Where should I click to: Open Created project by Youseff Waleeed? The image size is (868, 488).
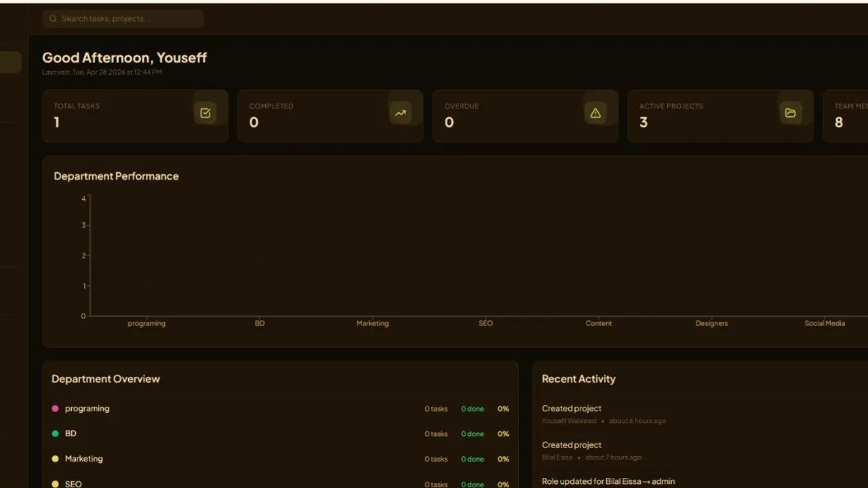click(x=700, y=414)
